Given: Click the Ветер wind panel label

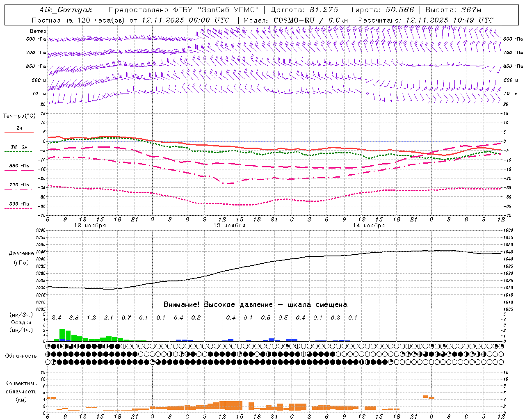Looking at the screenshot, I should pos(38,31).
